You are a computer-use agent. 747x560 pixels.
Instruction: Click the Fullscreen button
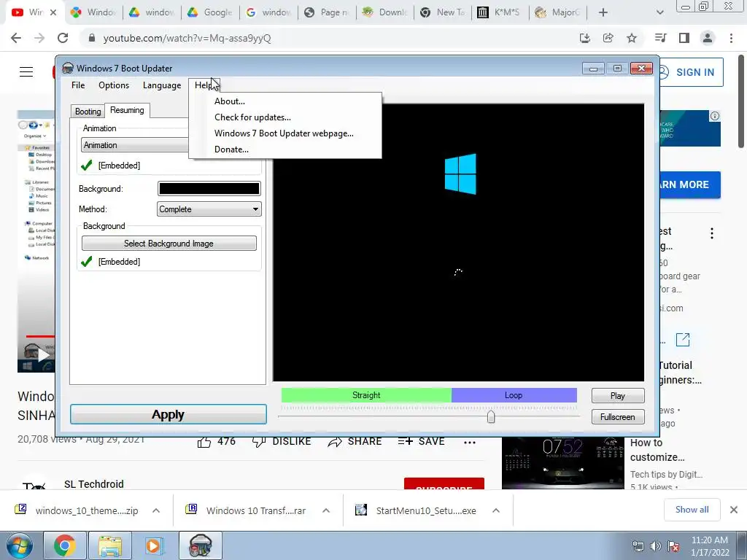(x=618, y=416)
